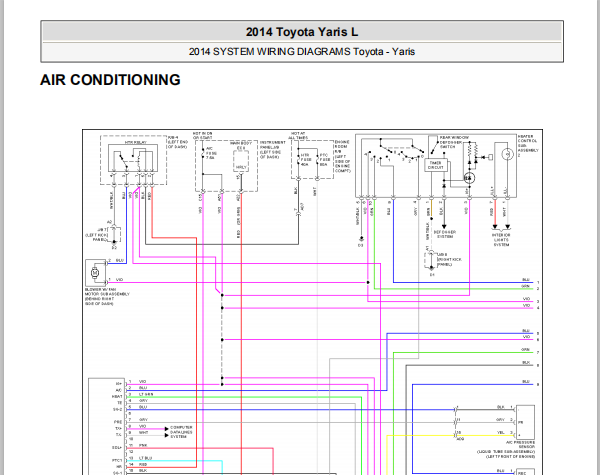The width and height of the screenshot is (600, 475).
Task: Click the 'HEAT' pin label on amplifier
Action: (x=117, y=397)
